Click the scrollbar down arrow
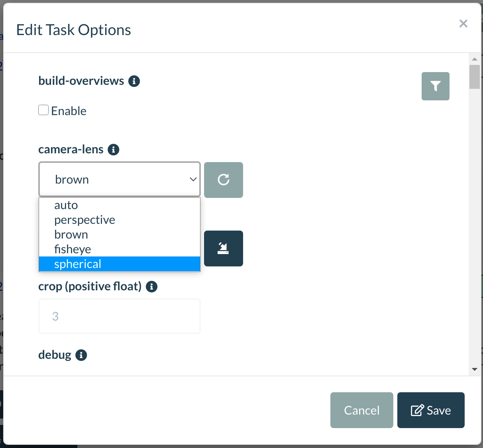This screenshot has height=448, width=483. coord(474,369)
